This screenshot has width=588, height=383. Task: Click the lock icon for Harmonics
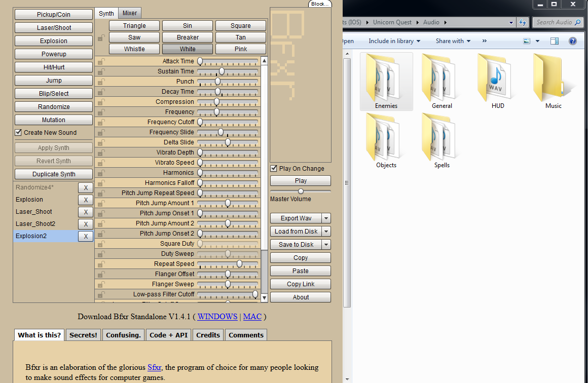[x=101, y=173]
